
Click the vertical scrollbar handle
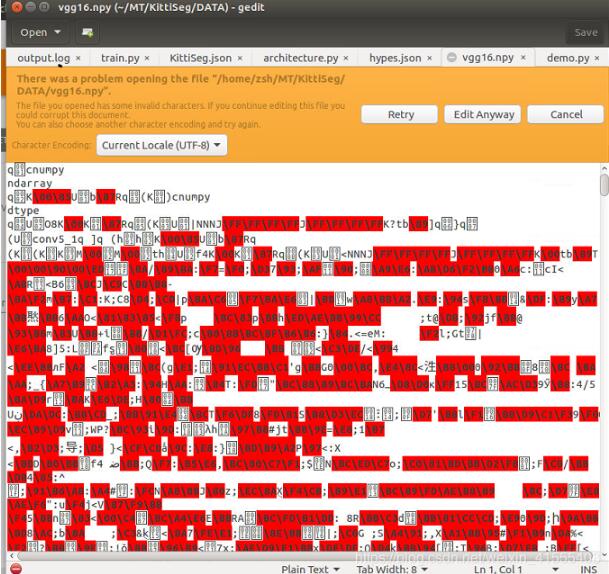coord(604,185)
